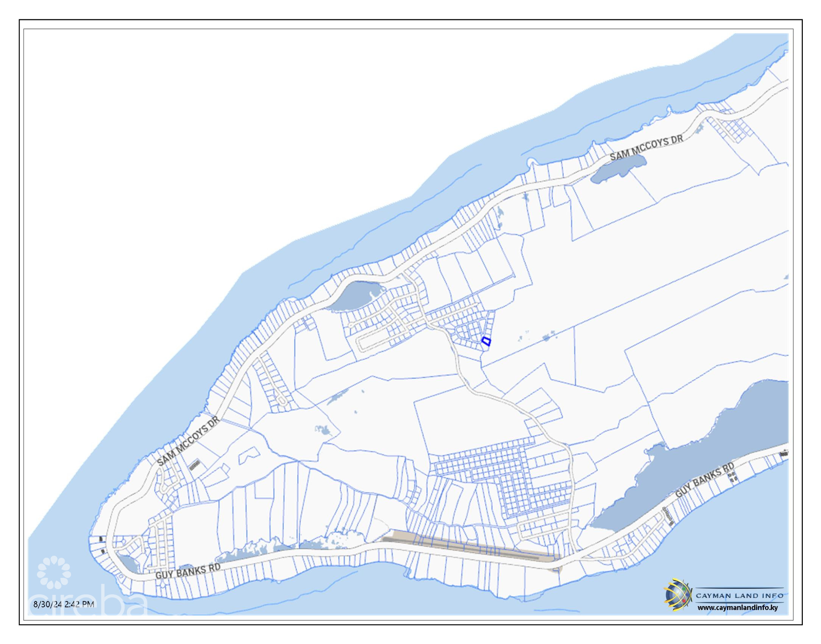Image resolution: width=821 pixels, height=644 pixels.
Task: Click the CAYMAN LAND INFO title text
Action: pos(739,596)
